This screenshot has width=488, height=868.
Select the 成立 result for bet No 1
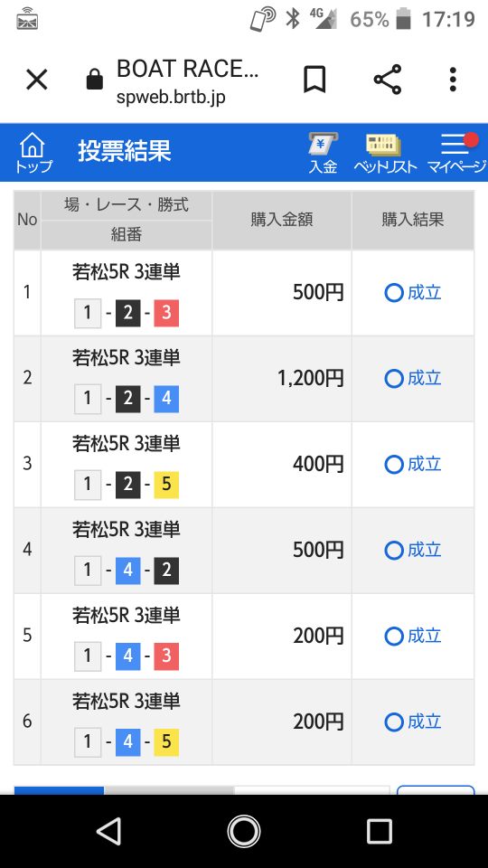pos(413,293)
